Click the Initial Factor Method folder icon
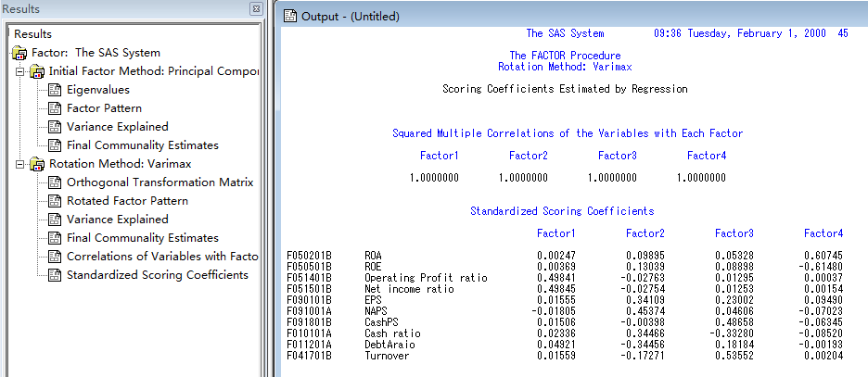 [37, 71]
